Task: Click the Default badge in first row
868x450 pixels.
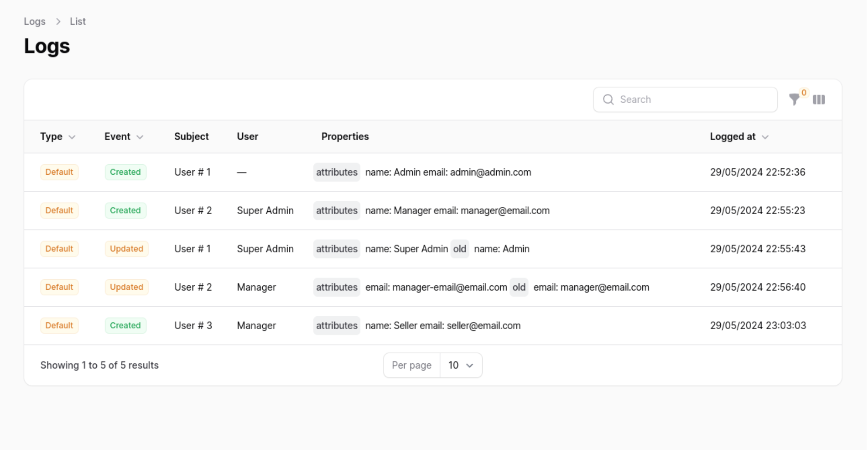Action: [59, 172]
